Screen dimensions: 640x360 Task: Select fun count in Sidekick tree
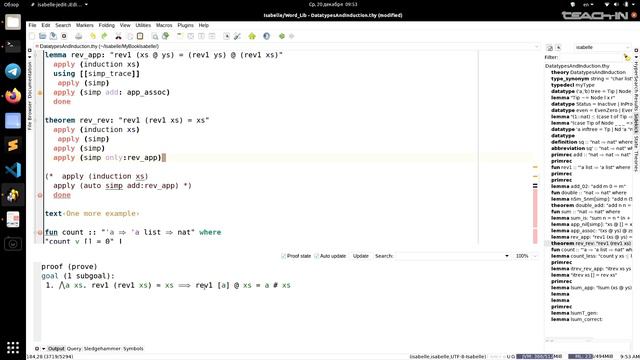[x=591, y=249]
